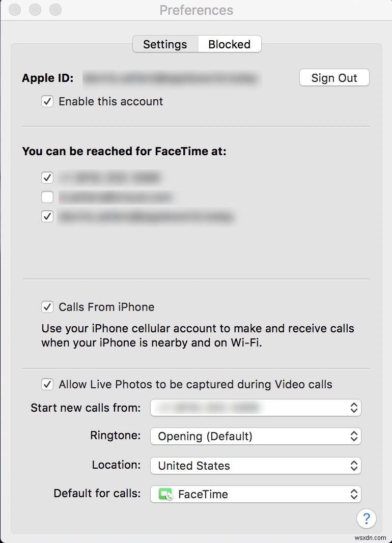The image size is (392, 543).
Task: Switch to the Blocked tab
Action: (x=229, y=44)
